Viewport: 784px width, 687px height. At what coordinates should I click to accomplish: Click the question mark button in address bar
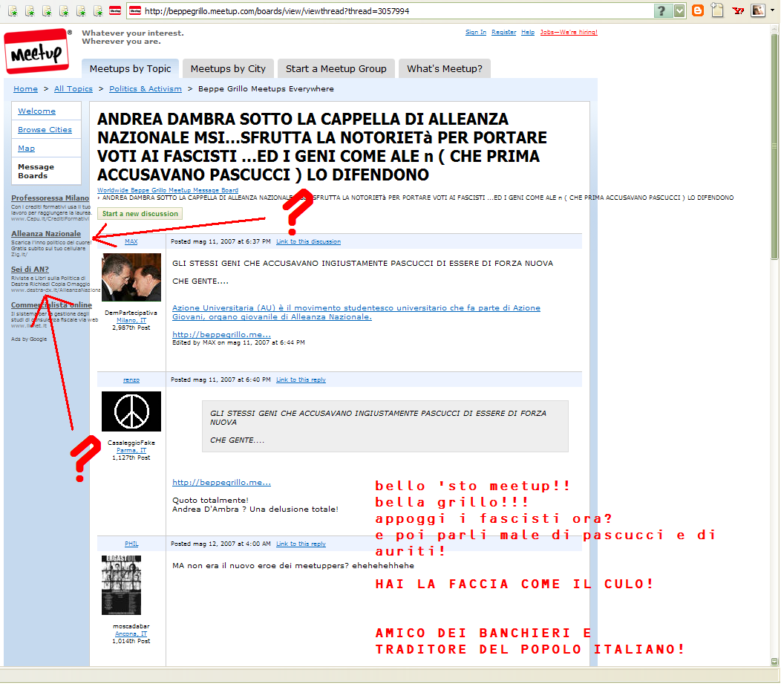(x=661, y=10)
